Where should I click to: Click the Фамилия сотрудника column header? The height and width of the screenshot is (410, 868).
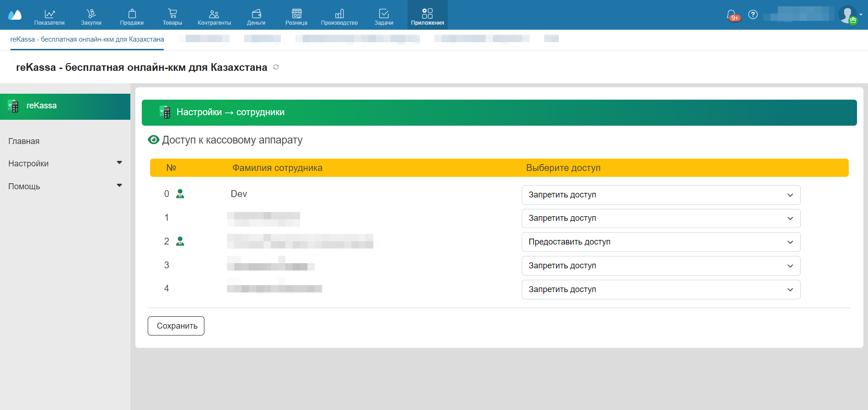[x=277, y=168]
